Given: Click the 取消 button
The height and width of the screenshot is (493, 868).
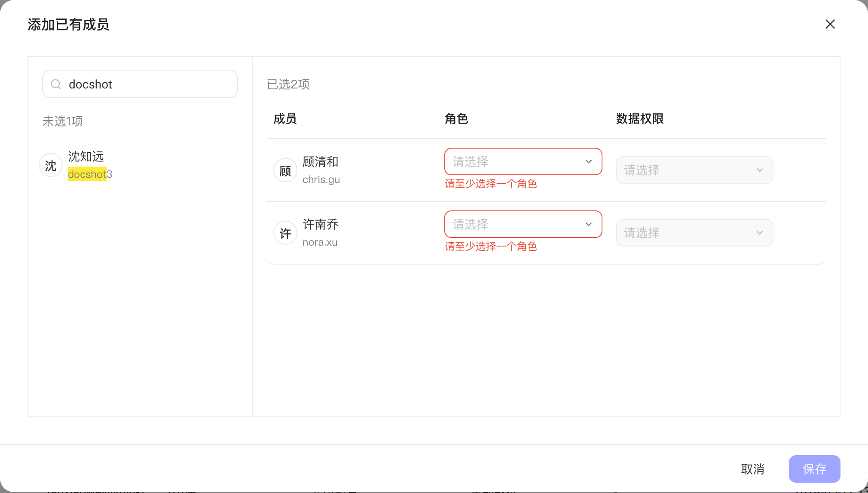Looking at the screenshot, I should 753,469.
